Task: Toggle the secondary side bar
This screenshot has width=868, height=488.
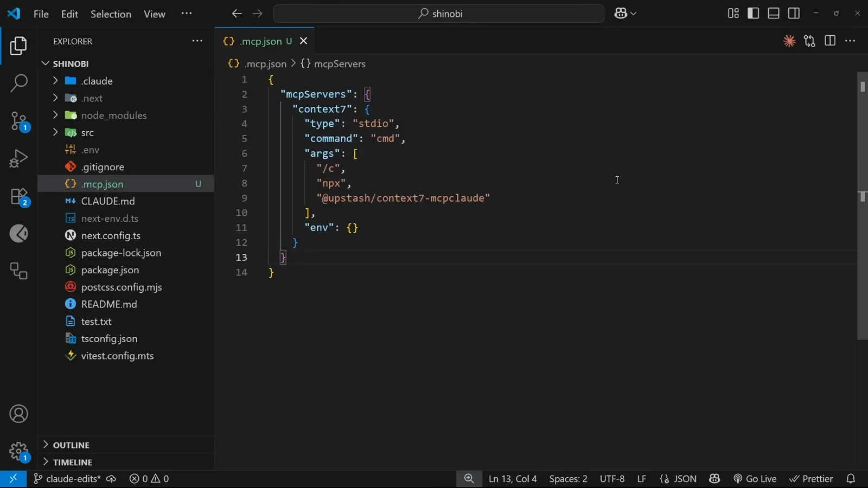Action: (x=794, y=14)
